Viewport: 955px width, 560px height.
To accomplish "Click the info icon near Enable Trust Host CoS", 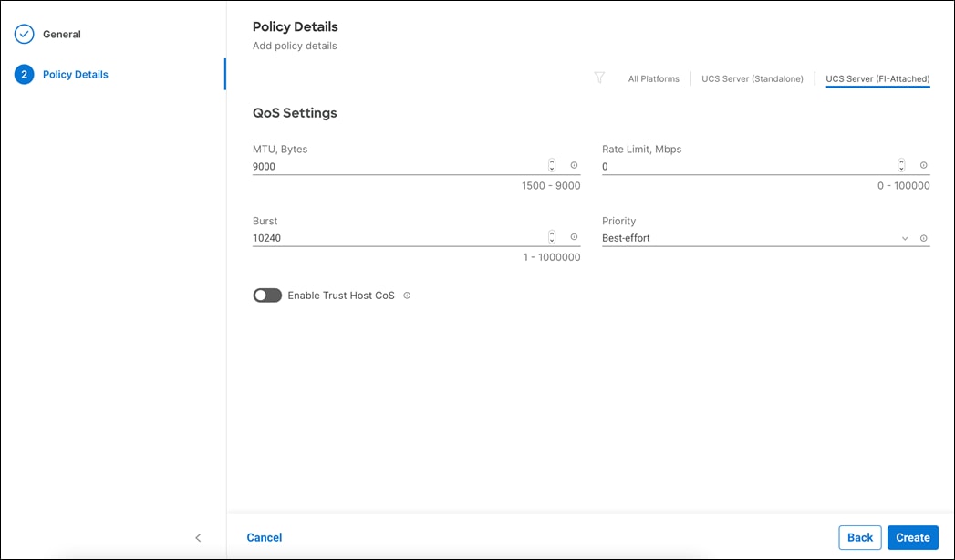I will tap(407, 295).
